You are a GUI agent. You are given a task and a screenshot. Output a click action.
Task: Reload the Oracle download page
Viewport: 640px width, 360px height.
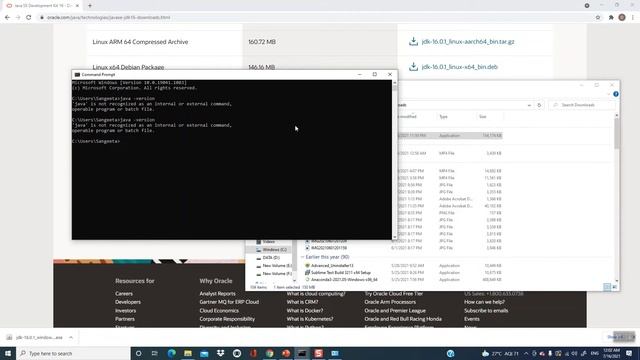(x=29, y=18)
